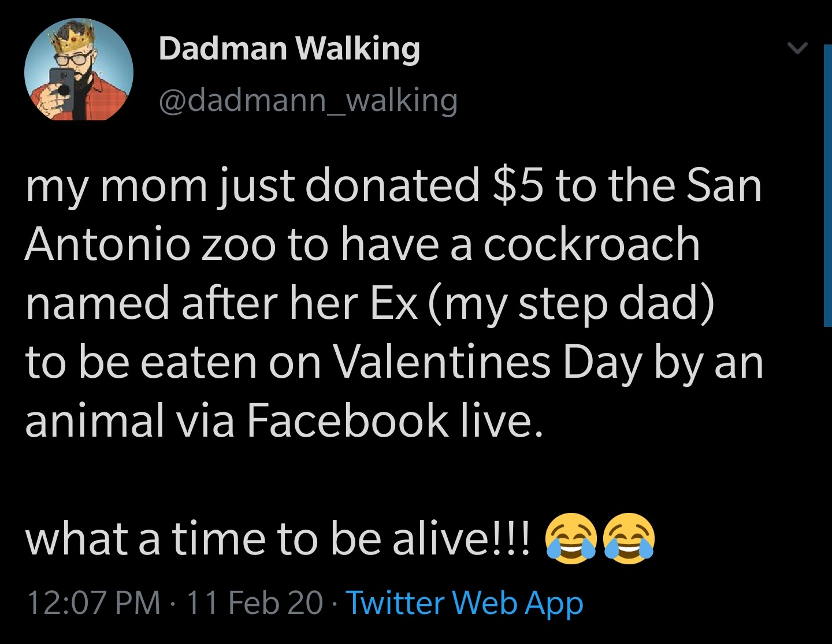The height and width of the screenshot is (644, 832).
Task: Click the @dadmann_walking handle
Action: pyautogui.click(x=308, y=100)
